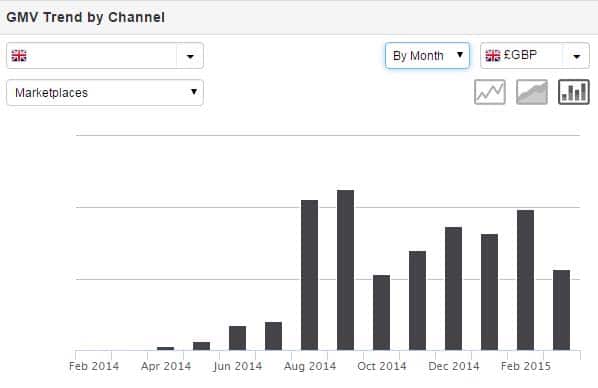The height and width of the screenshot is (388, 598).
Task: Click the July 2014 bar
Action: tap(273, 336)
